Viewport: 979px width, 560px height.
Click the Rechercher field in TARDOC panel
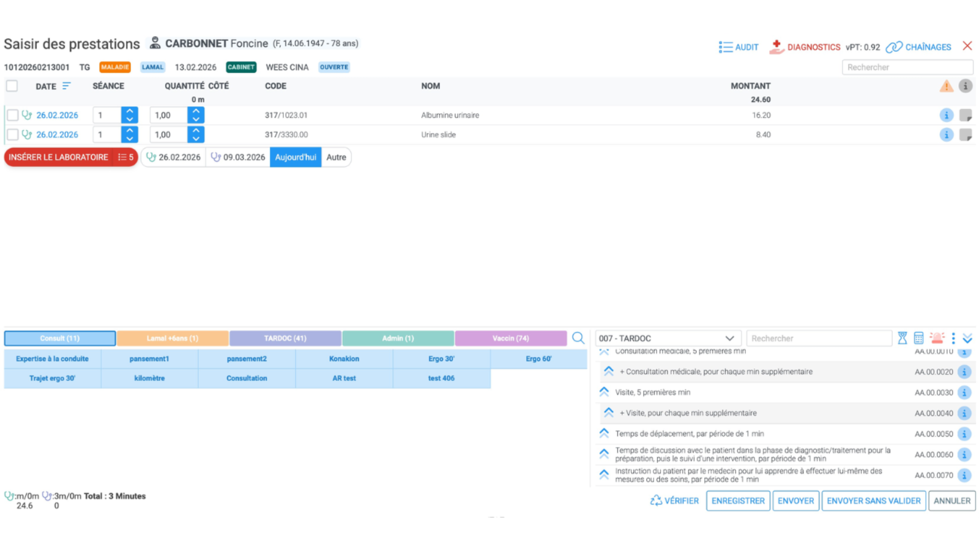point(819,338)
